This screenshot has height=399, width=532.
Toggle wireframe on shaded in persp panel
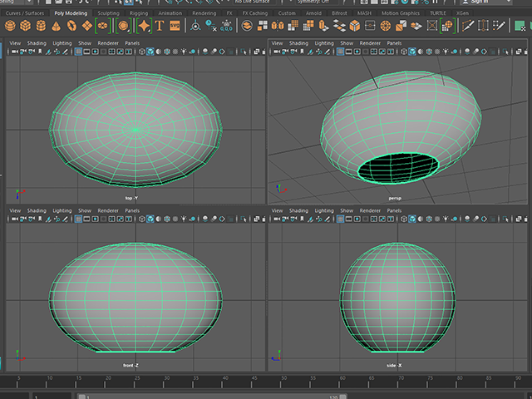click(x=429, y=52)
